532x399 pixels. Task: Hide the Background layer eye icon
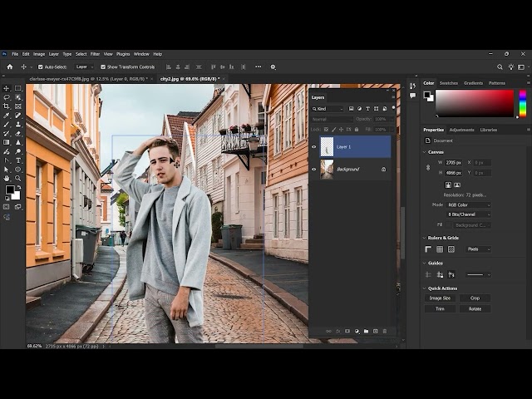[x=314, y=169]
